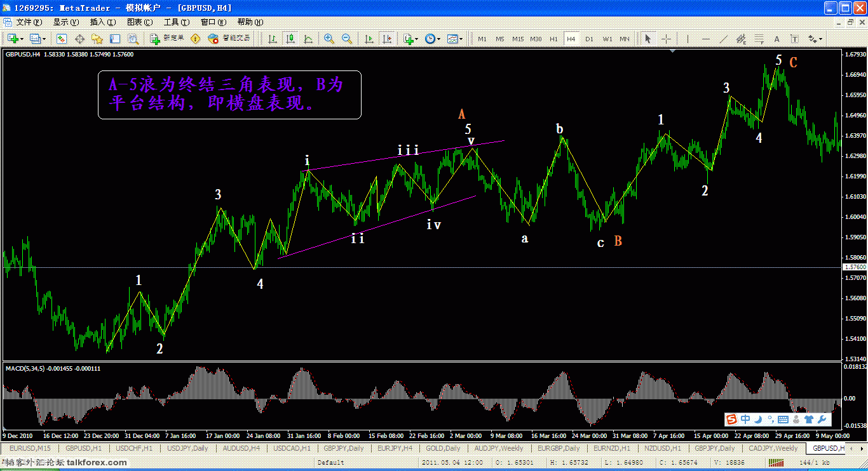Open the Indicators list icon
Viewport: 868px width, 471px height.
(409, 39)
